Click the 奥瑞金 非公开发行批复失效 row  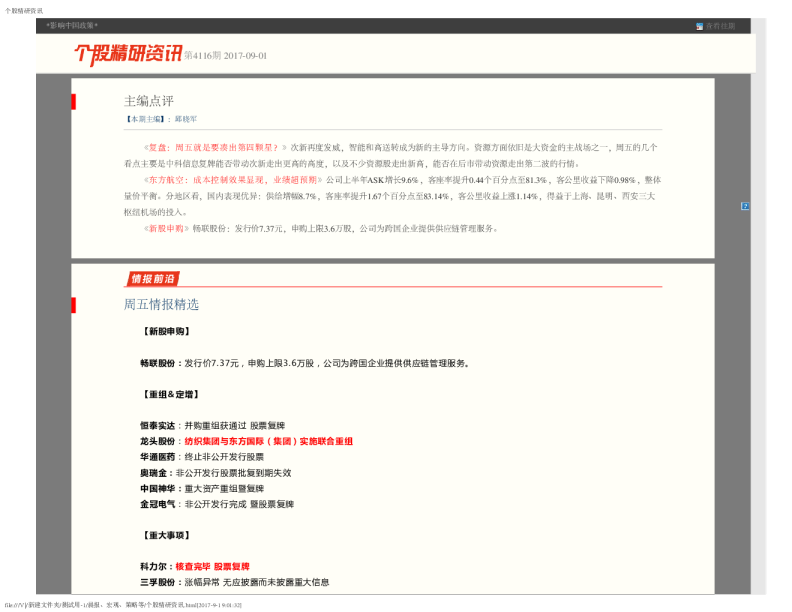216,473
